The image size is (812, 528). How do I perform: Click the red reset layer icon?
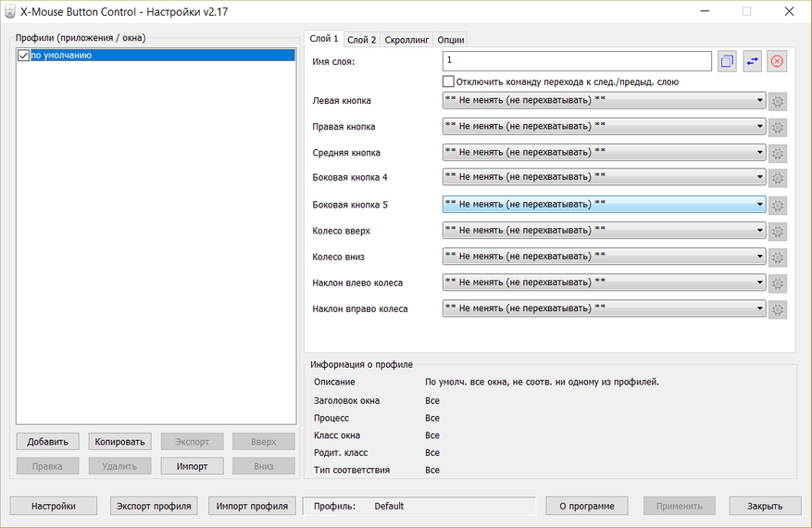(x=777, y=61)
